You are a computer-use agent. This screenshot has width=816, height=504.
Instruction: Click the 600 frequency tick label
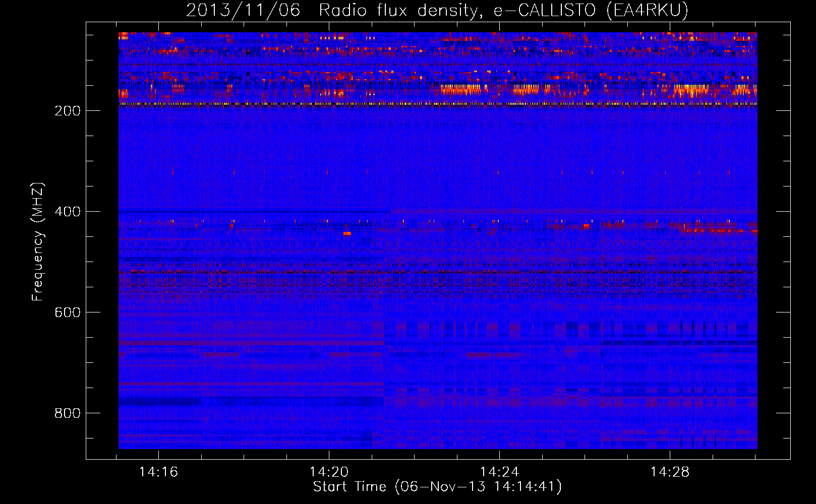68,312
